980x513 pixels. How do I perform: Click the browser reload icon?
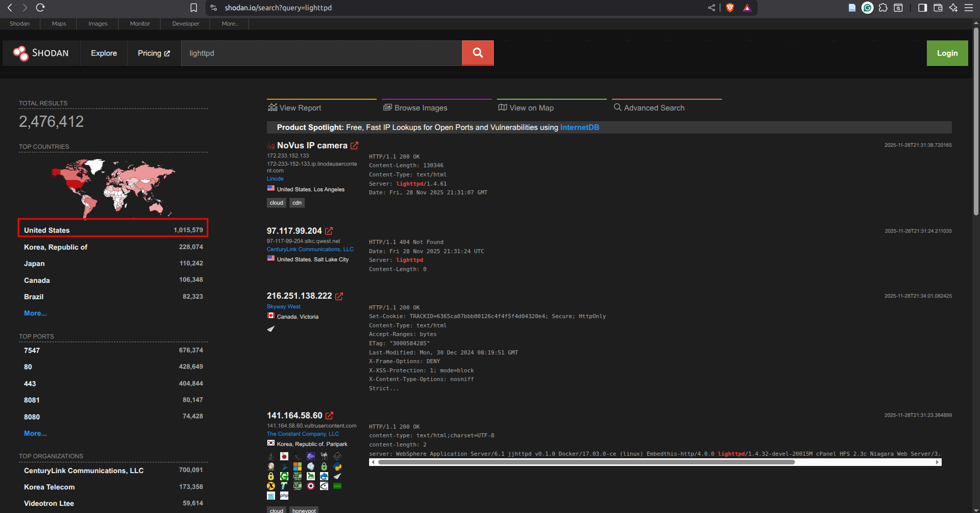pyautogui.click(x=40, y=8)
